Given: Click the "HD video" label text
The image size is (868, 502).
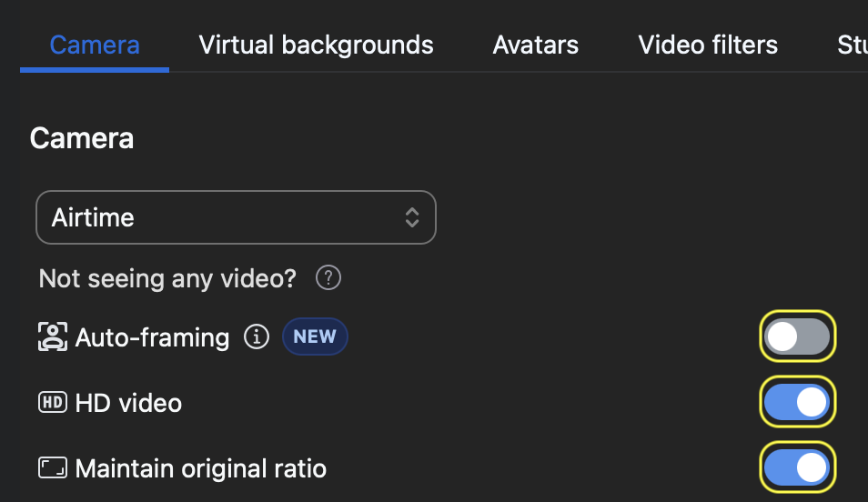Looking at the screenshot, I should click(128, 403).
